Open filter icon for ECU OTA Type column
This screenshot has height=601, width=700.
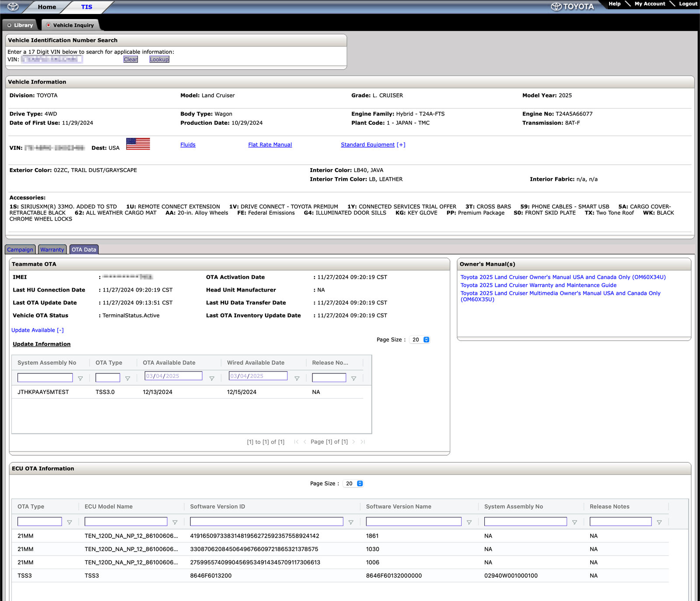[69, 522]
